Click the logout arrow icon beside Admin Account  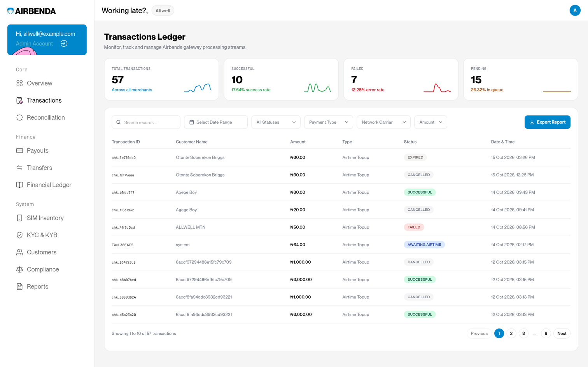(x=64, y=44)
